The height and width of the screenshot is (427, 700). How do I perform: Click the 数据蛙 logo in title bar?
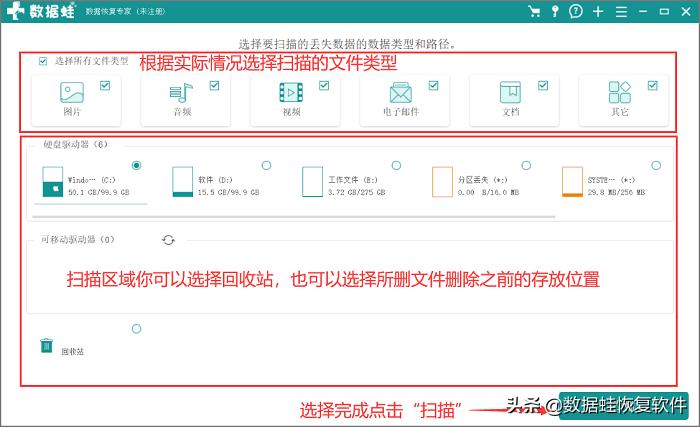42,11
